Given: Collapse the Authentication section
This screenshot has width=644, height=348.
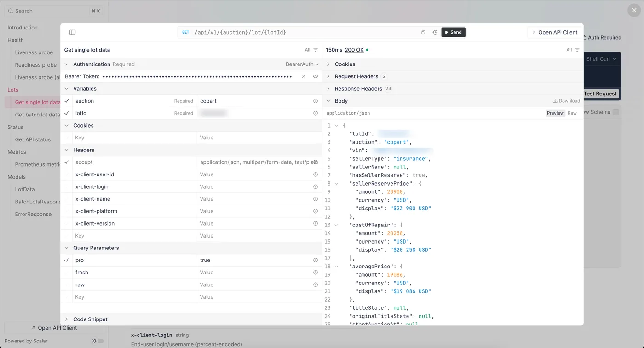Looking at the screenshot, I should tap(67, 64).
